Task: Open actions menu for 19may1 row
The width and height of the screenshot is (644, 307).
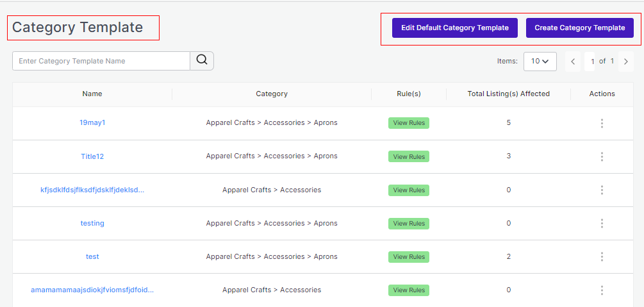Action: coord(602,123)
